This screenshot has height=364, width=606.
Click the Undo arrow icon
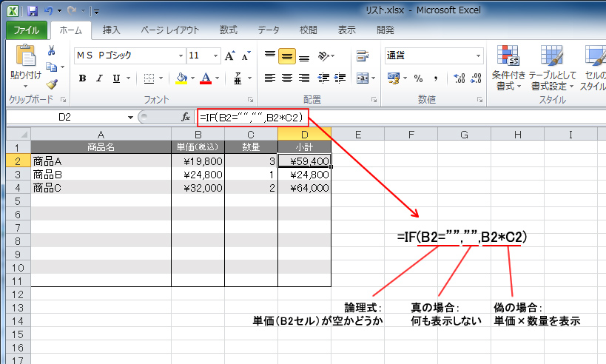(x=48, y=11)
